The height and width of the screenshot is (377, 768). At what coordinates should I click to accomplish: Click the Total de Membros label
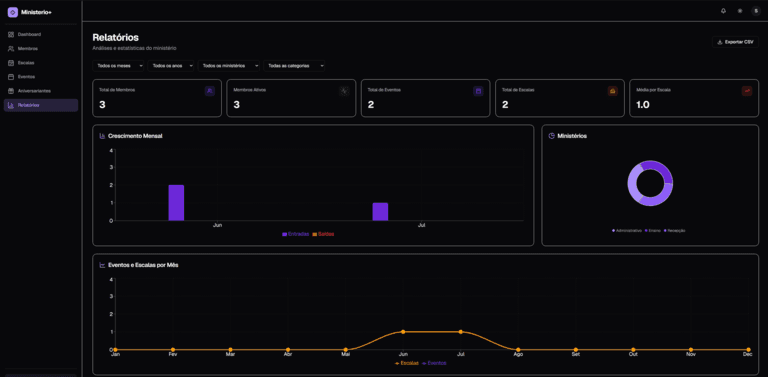coord(117,90)
